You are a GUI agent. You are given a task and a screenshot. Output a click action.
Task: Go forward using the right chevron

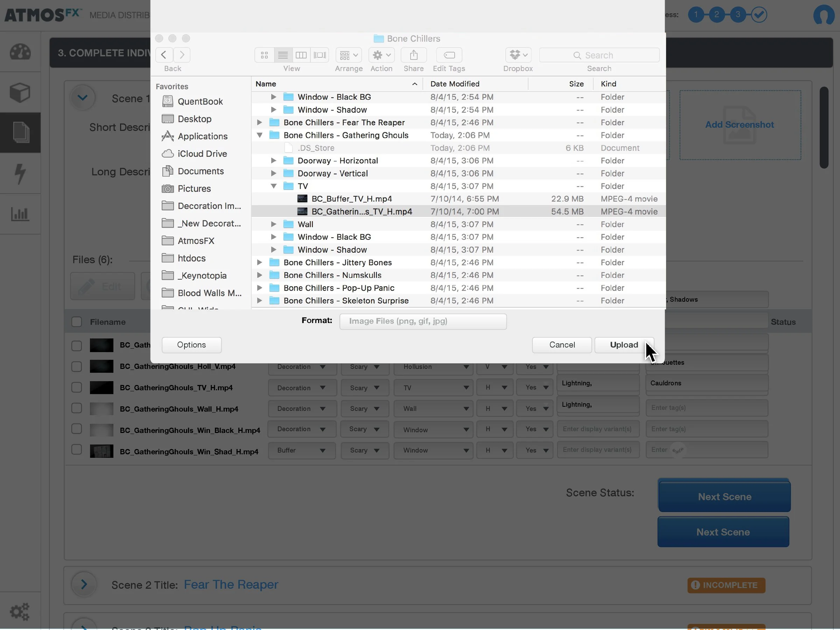click(182, 55)
